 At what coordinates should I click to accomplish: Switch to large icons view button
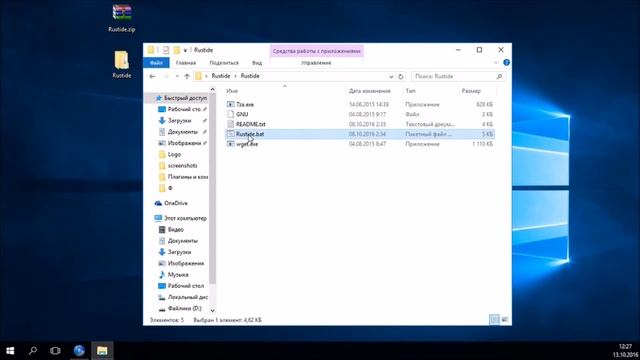(505, 320)
